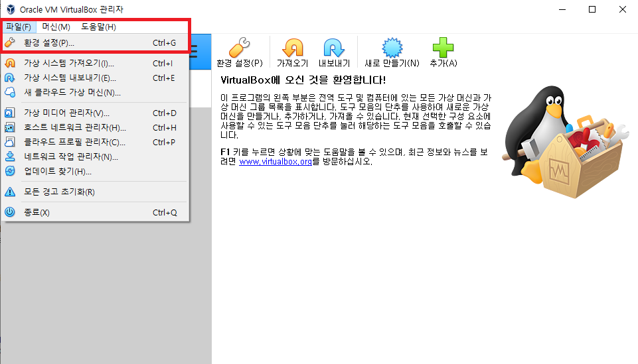This screenshot has height=364, width=638.
Task: Click the check for updates refresh icon
Action: (x=10, y=171)
